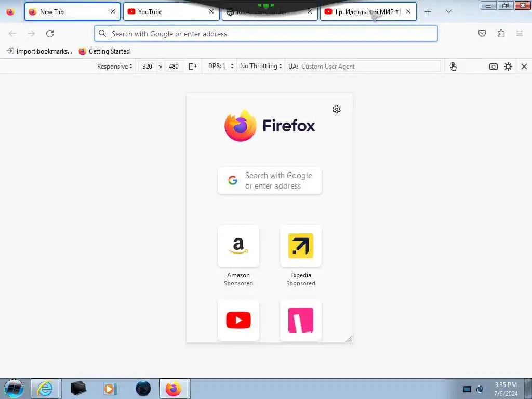Open a new tab with plus button
Image resolution: width=532 pixels, height=399 pixels.
click(x=428, y=12)
